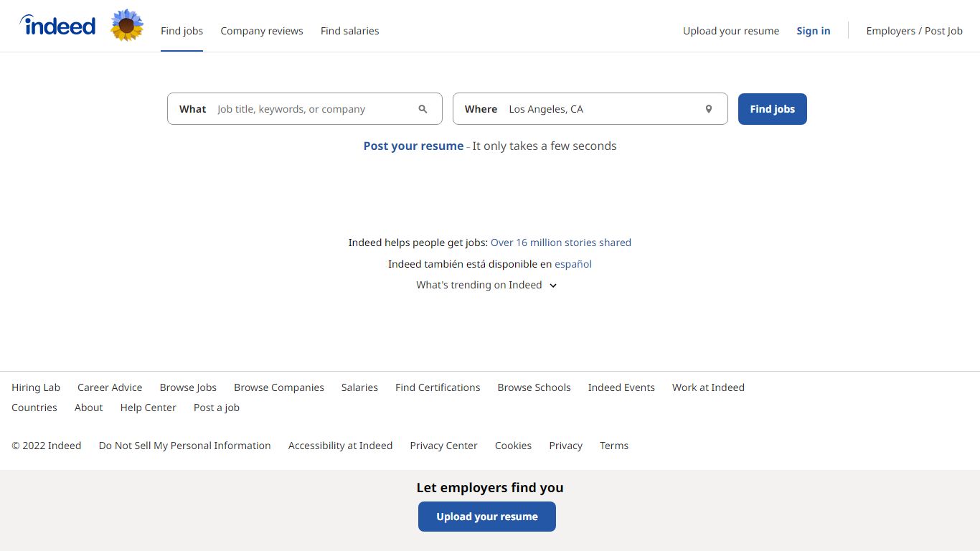The height and width of the screenshot is (551, 980).
Task: Open Browse Schools footer link
Action: point(534,387)
